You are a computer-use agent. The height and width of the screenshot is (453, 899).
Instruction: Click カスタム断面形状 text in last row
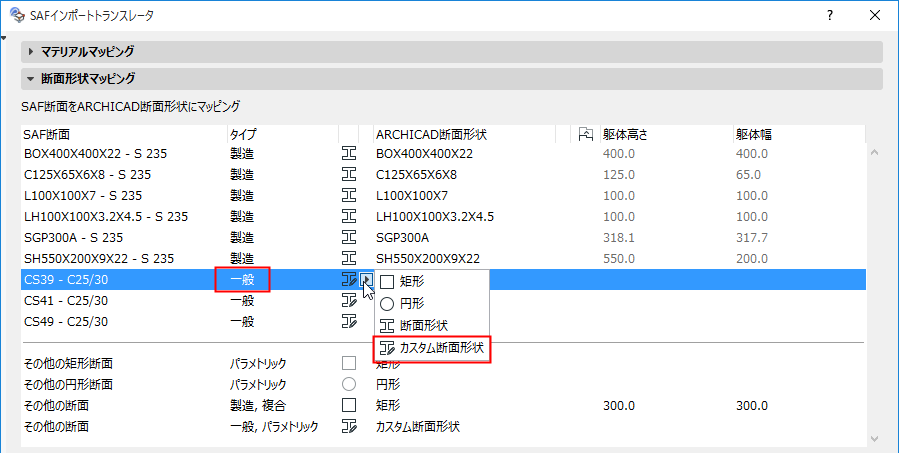(x=418, y=426)
